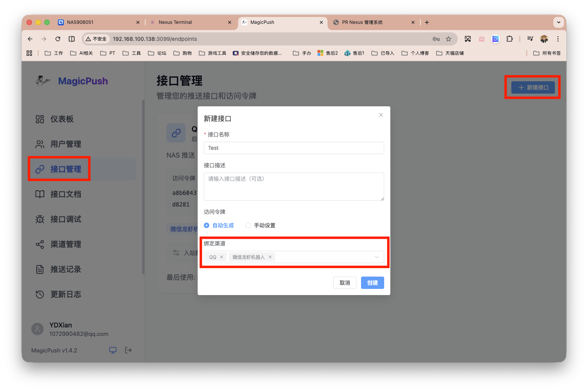Select the 自动生成 token option
The height and width of the screenshot is (391, 588).
(207, 225)
